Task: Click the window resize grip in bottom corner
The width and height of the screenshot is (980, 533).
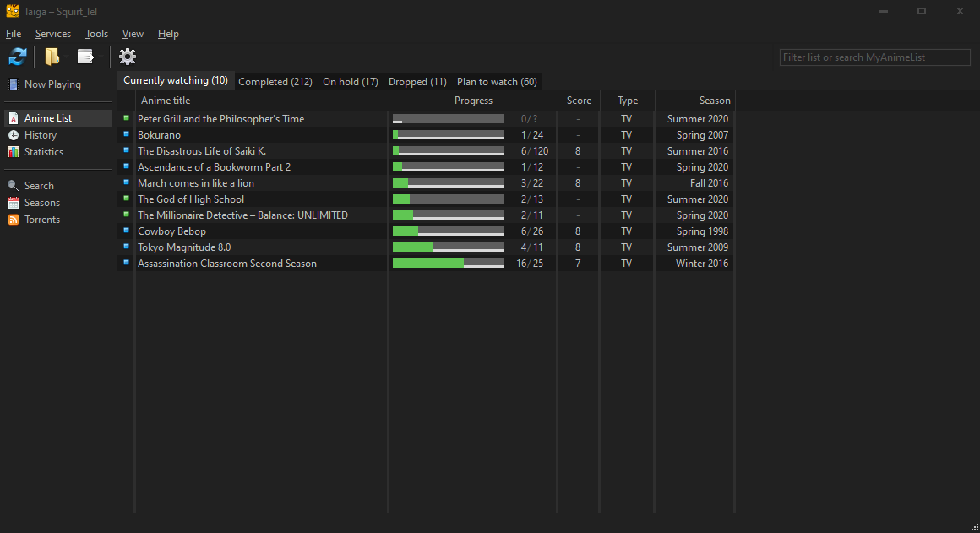Action: 974,527
